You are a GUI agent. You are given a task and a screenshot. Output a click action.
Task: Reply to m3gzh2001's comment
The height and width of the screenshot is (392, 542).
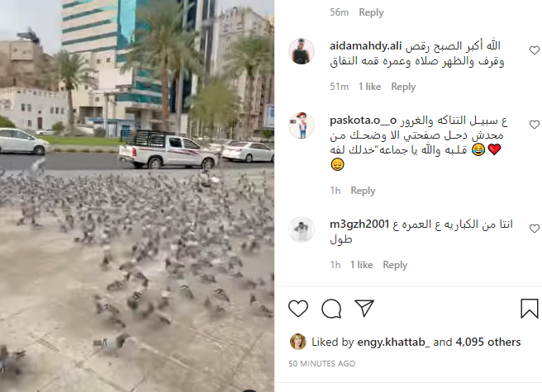point(395,265)
